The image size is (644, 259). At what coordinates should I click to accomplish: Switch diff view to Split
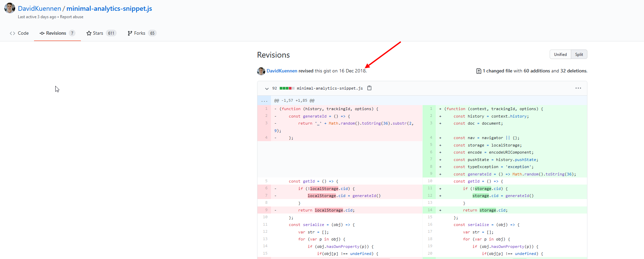tap(579, 55)
